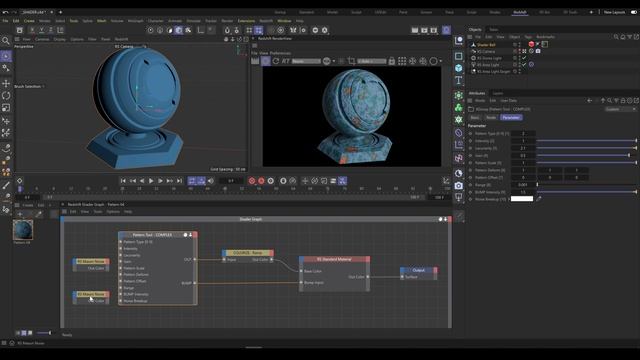Start RT mode in Redshift RenderView

[x=286, y=61]
